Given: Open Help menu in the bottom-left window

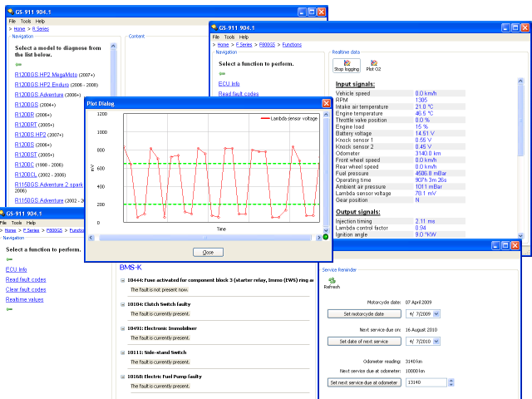Looking at the screenshot, I should click(x=31, y=223).
